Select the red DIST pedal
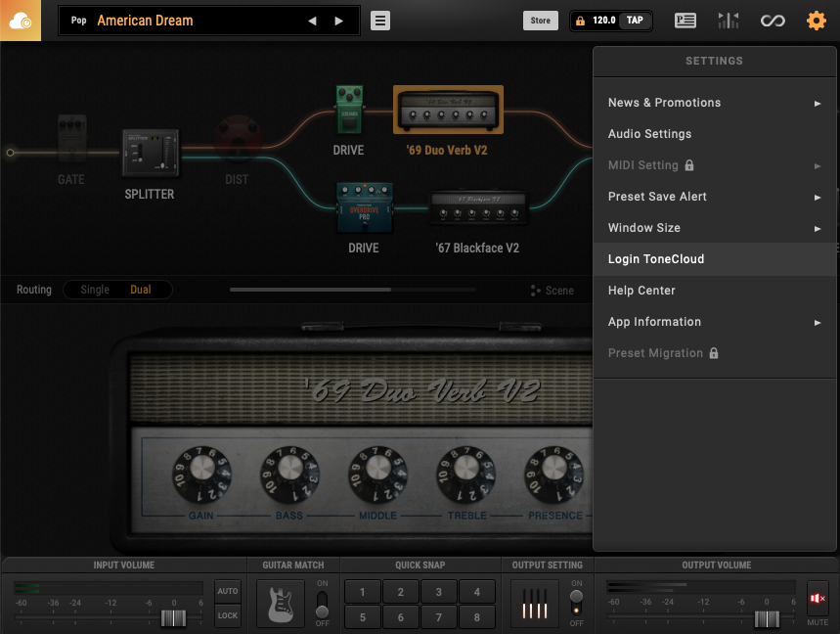The width and height of the screenshot is (840, 634). (x=238, y=138)
